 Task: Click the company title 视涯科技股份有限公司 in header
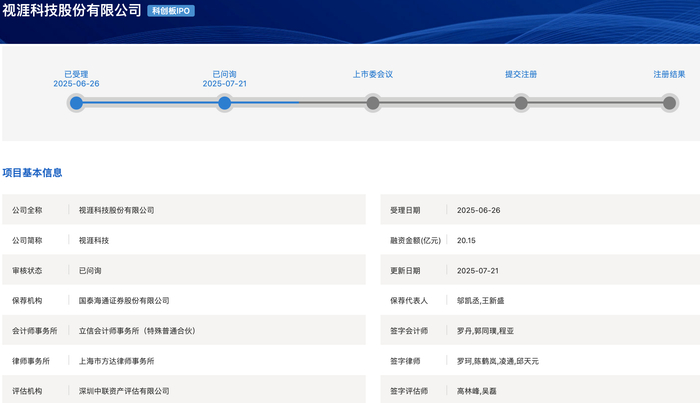click(x=72, y=10)
